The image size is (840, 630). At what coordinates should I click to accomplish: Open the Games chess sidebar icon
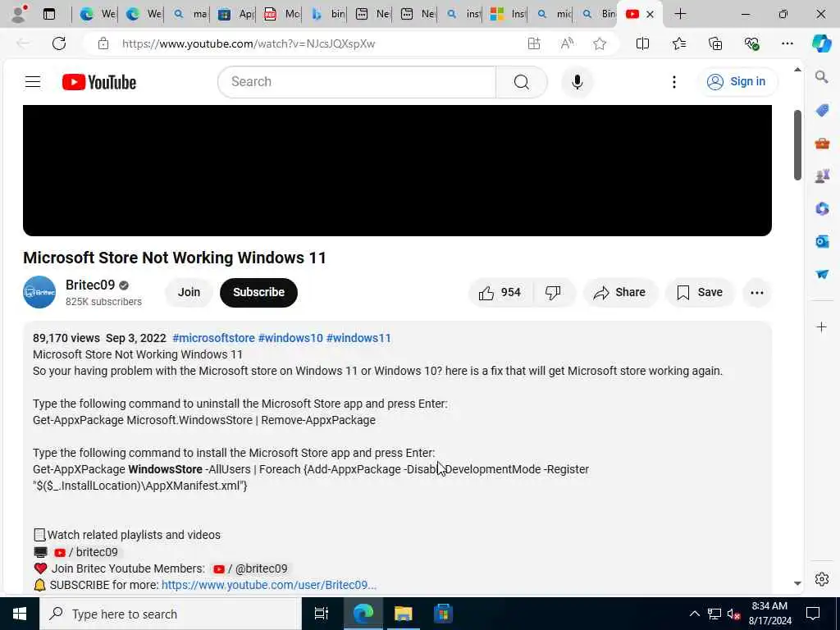pos(822,176)
